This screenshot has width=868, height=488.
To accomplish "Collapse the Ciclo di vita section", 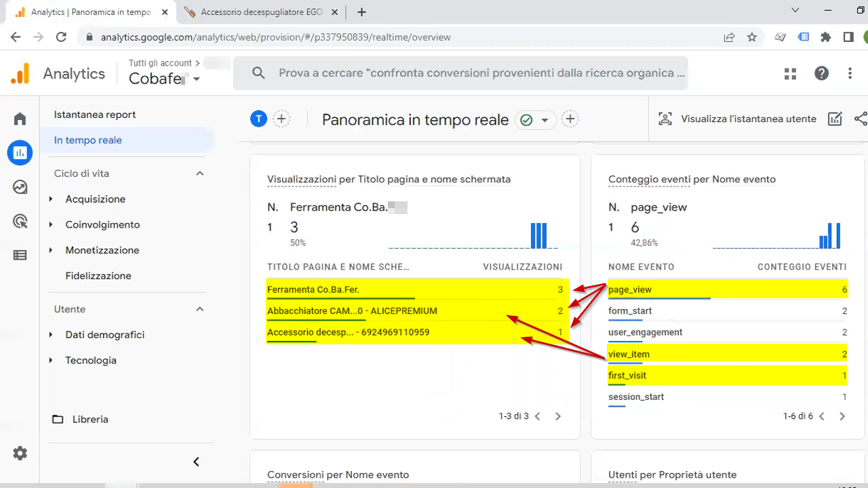I will 199,173.
